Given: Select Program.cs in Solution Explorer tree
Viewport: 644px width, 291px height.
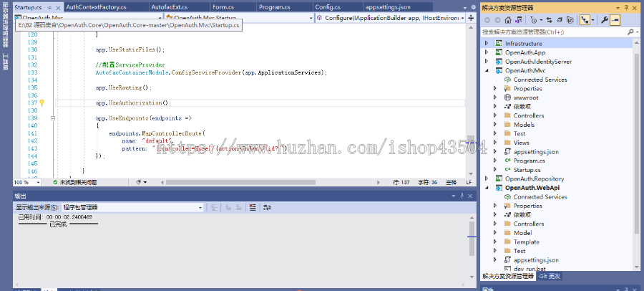Looking at the screenshot, I should [529, 161].
